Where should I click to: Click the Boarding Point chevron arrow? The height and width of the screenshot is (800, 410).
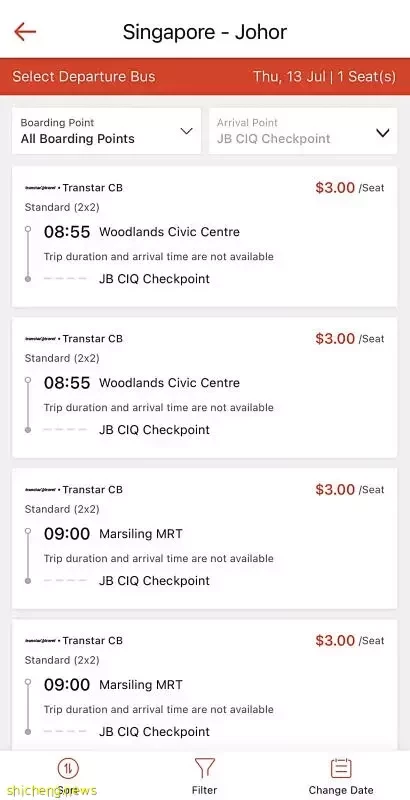point(187,132)
